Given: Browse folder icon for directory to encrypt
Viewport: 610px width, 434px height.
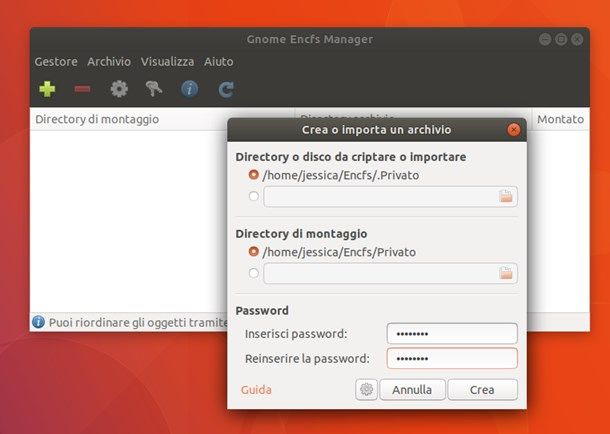Looking at the screenshot, I should click(506, 196).
